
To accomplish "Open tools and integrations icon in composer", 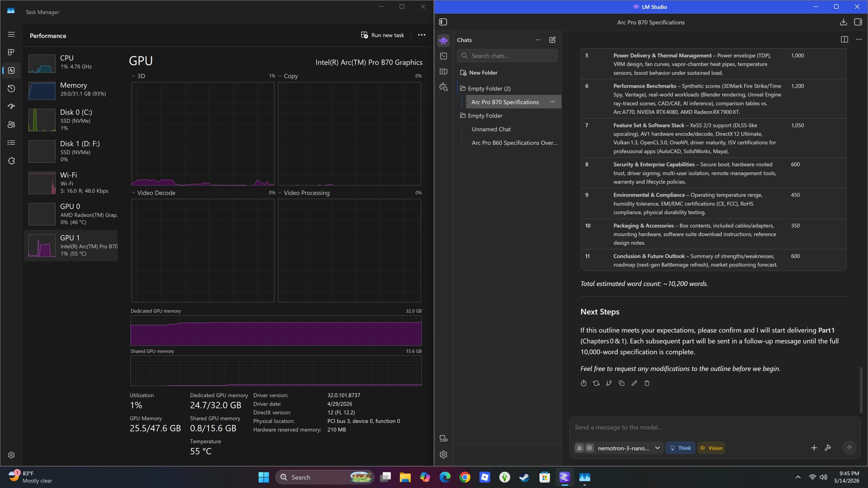I will [x=828, y=448].
